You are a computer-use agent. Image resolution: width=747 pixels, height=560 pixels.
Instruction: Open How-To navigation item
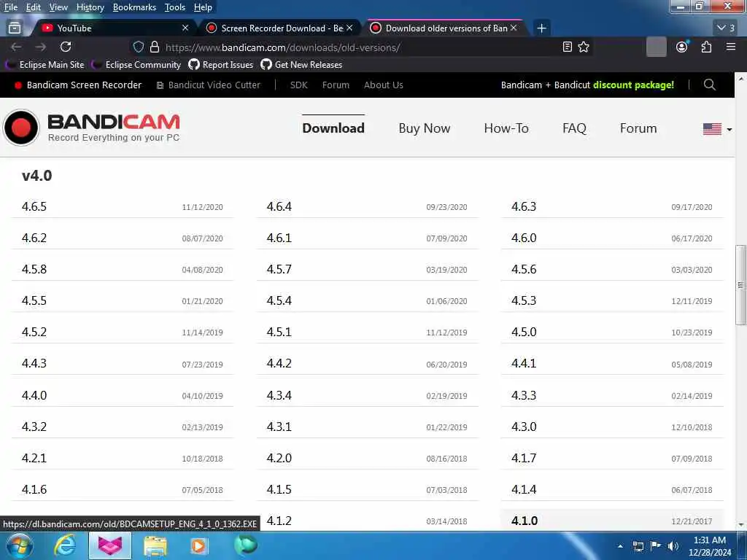(x=506, y=128)
